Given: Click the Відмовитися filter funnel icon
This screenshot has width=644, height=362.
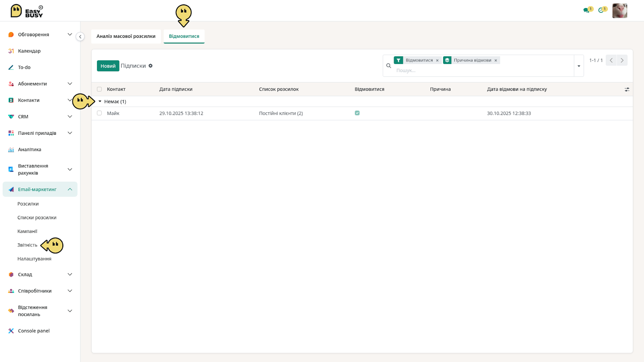Looking at the screenshot, I should [x=398, y=60].
